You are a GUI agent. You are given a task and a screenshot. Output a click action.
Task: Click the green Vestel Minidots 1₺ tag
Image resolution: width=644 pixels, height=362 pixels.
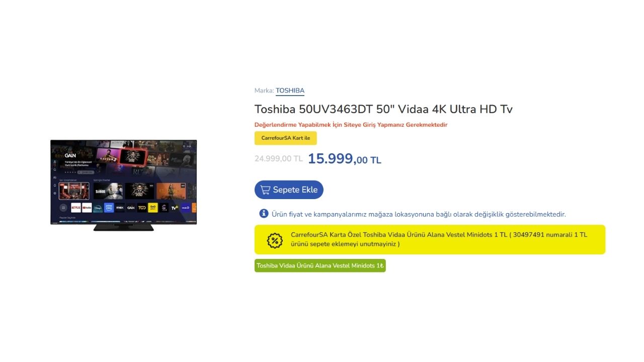pos(320,265)
